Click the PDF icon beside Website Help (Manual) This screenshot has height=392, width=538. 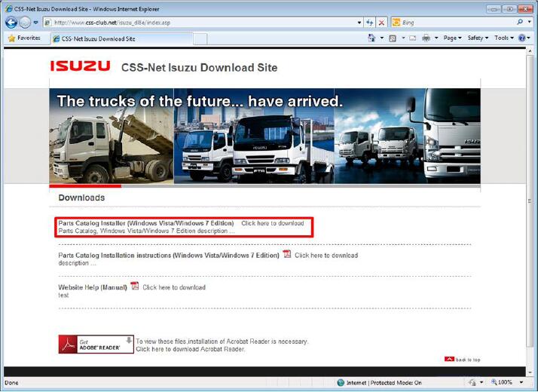point(135,286)
